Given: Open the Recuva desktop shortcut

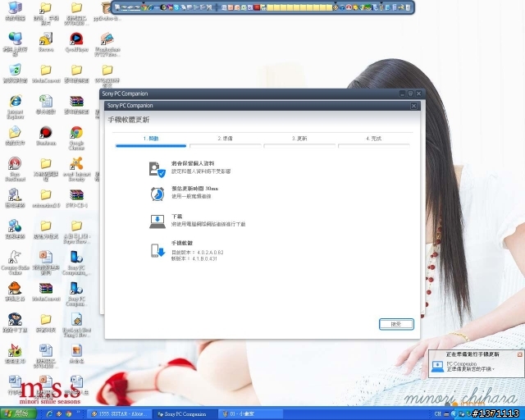Looking at the screenshot, I should coord(46,42).
